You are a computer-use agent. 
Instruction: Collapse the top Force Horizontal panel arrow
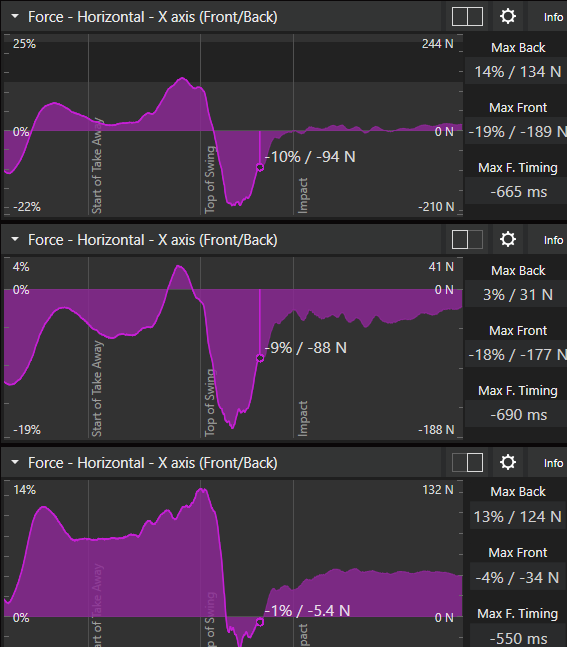click(15, 17)
